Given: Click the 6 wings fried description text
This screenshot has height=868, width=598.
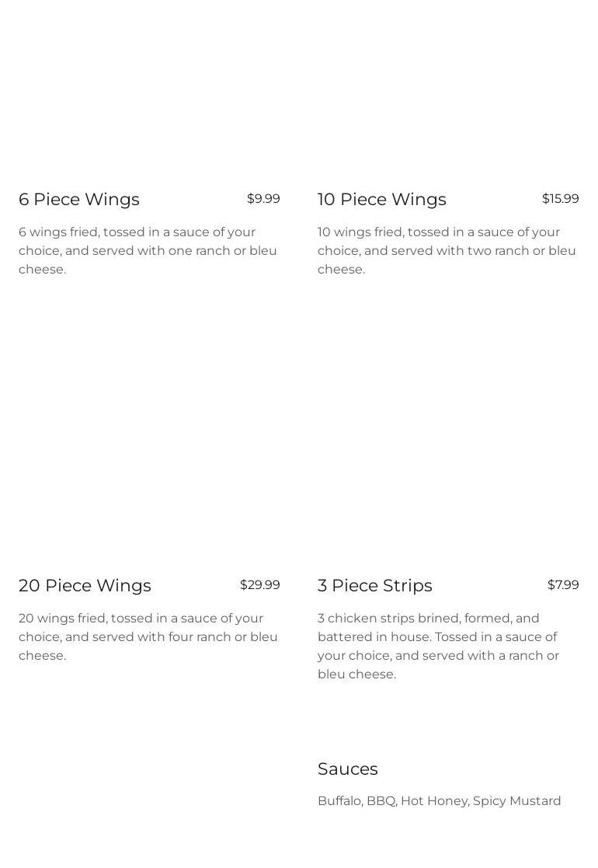Looking at the screenshot, I should click(x=148, y=251).
